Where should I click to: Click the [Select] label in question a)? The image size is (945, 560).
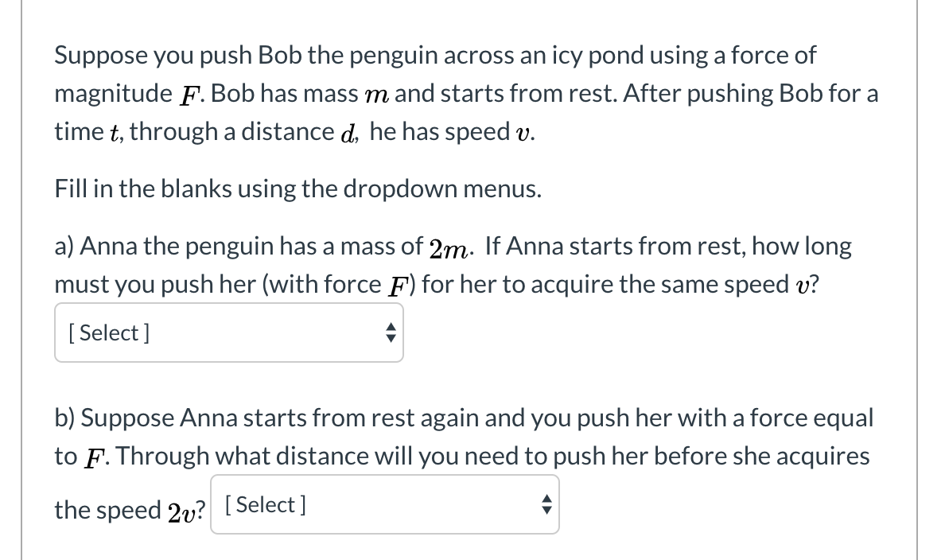pos(108,332)
